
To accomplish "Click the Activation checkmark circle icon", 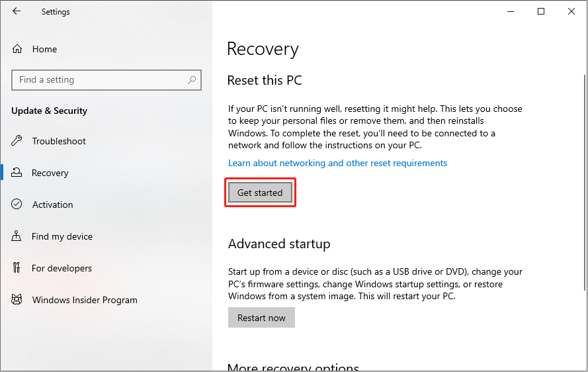I will click(x=17, y=204).
